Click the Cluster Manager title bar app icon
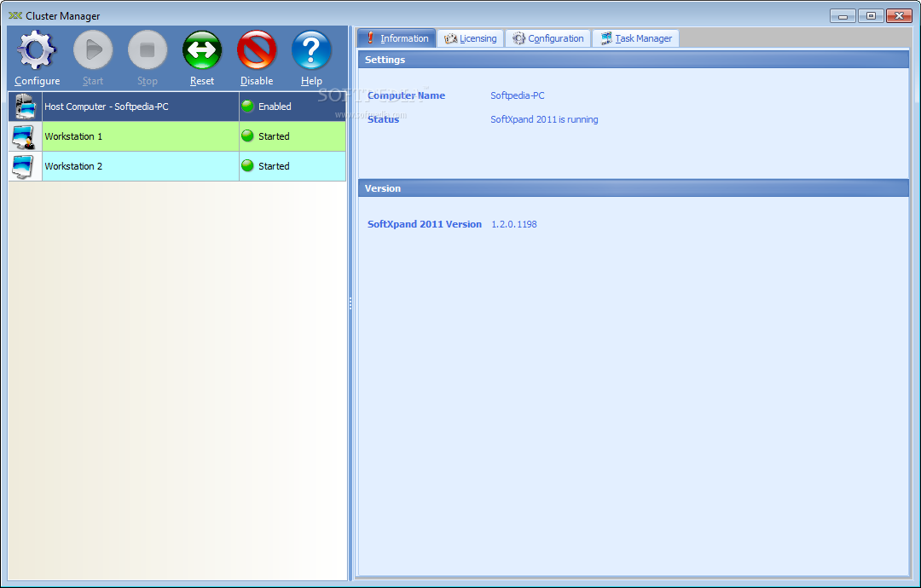This screenshot has width=921, height=588. [15, 16]
